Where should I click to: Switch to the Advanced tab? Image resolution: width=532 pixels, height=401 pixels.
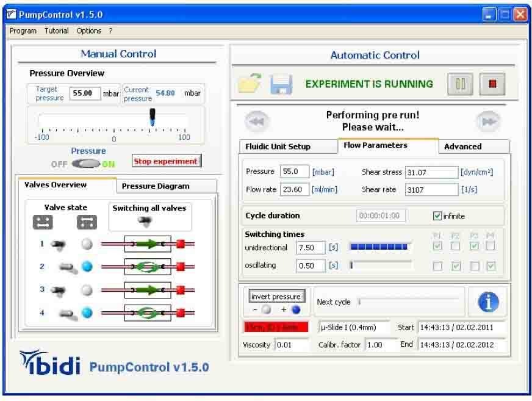462,146
